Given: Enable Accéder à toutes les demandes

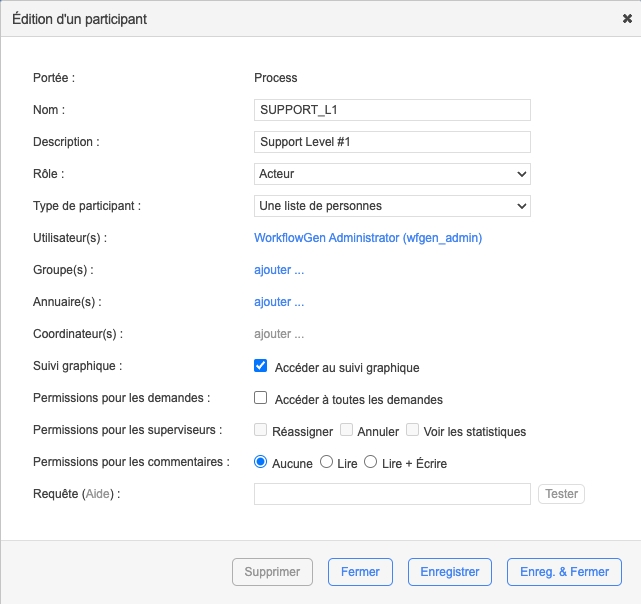Looking at the screenshot, I should (x=261, y=398).
